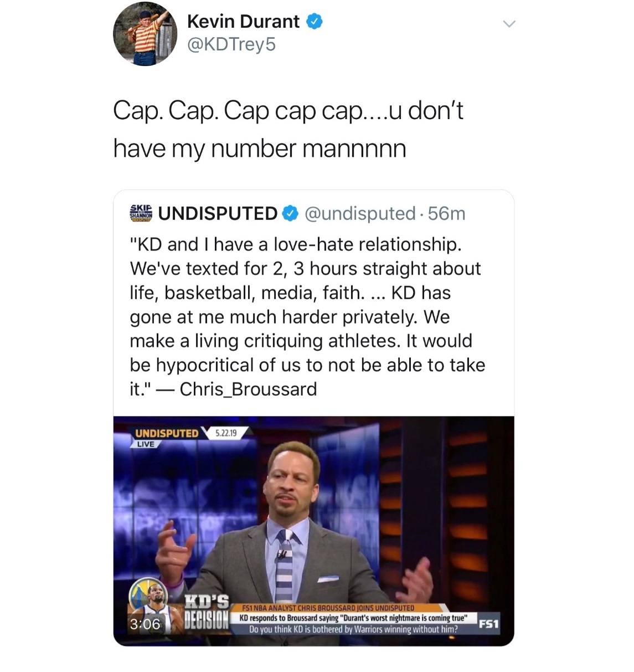Click the 56m timestamp
The width and height of the screenshot is (634, 672).
[446, 213]
